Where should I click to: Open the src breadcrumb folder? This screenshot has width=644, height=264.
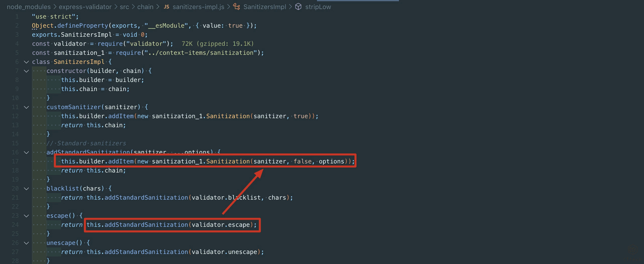pyautogui.click(x=124, y=7)
